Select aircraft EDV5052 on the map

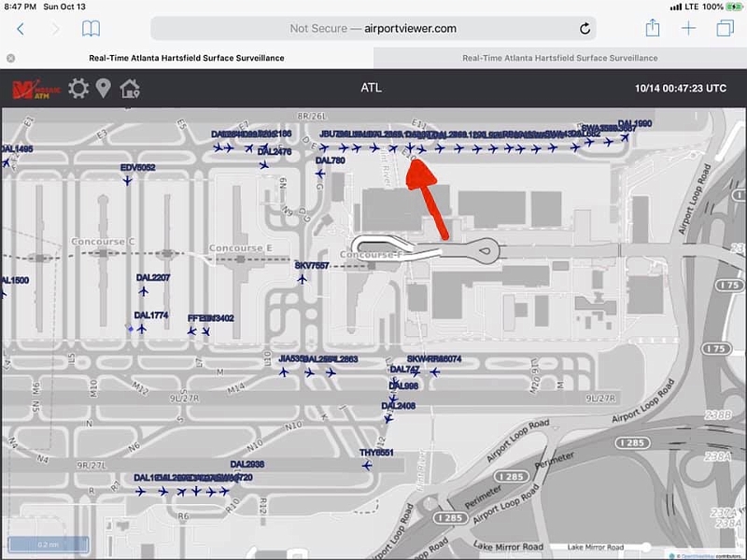pyautogui.click(x=128, y=180)
